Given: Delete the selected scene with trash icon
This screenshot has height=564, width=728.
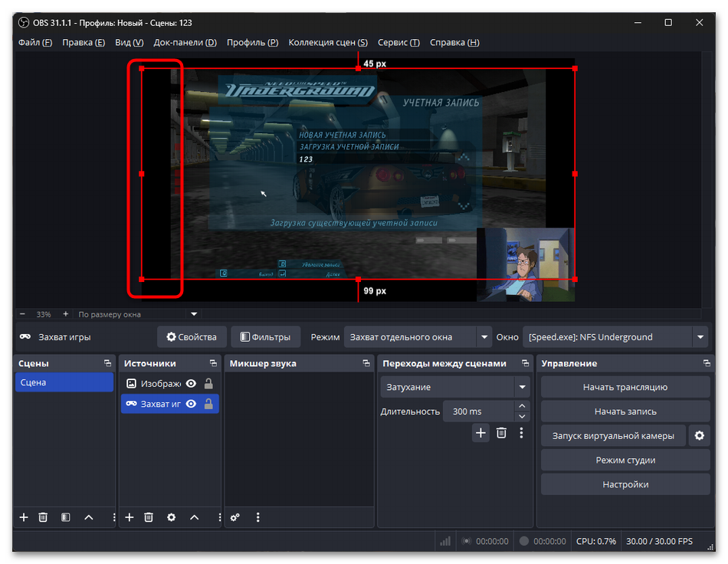Looking at the screenshot, I should click(43, 517).
